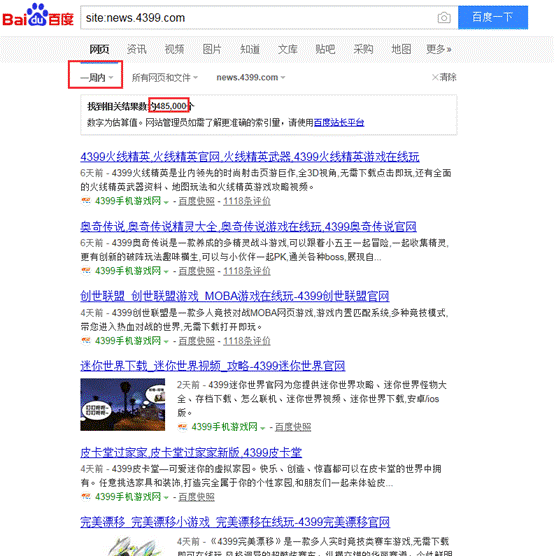Screen dimensions: 554x556
Task: Open the 完美漂移 result title
Action: click(235, 522)
